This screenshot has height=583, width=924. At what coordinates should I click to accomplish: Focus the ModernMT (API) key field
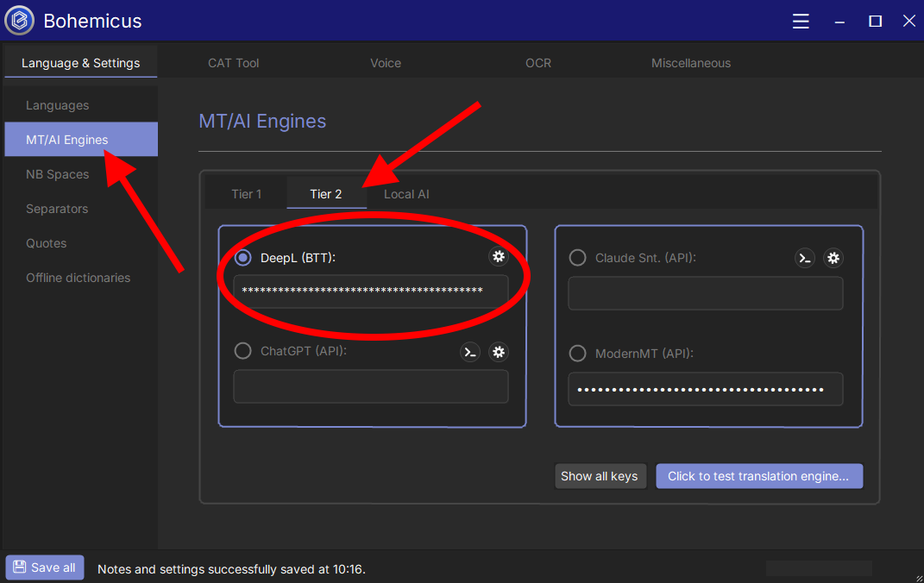coord(706,389)
